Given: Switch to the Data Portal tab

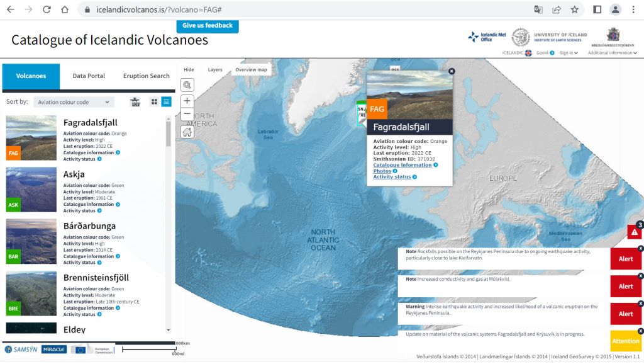Looking at the screenshot, I should click(x=89, y=76).
